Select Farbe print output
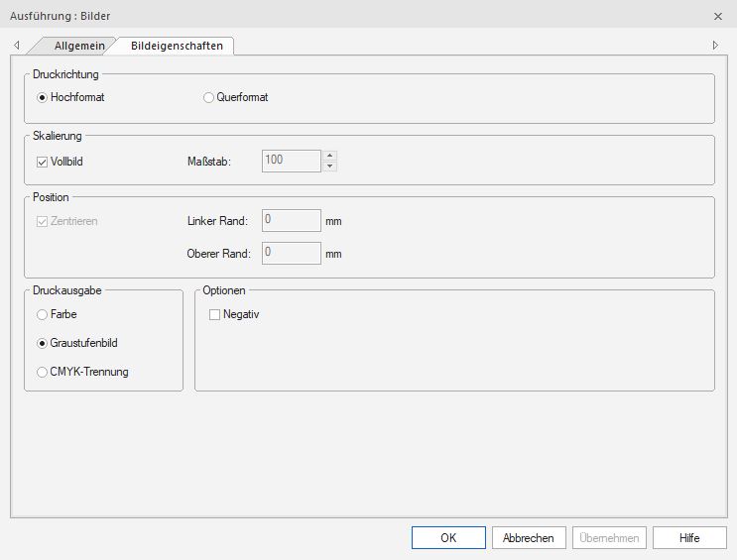Screen dimensions: 737x560 (42, 314)
